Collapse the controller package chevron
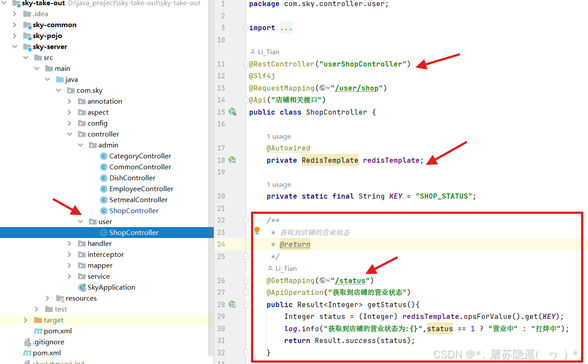 click(x=70, y=134)
